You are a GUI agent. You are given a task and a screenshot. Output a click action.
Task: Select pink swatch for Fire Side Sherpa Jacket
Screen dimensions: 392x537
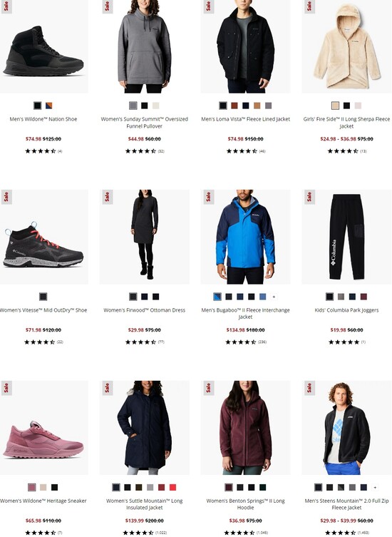point(358,106)
